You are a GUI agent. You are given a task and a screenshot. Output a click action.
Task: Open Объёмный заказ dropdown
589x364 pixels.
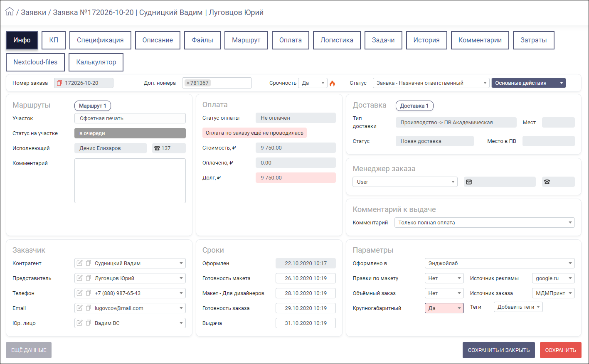click(444, 293)
